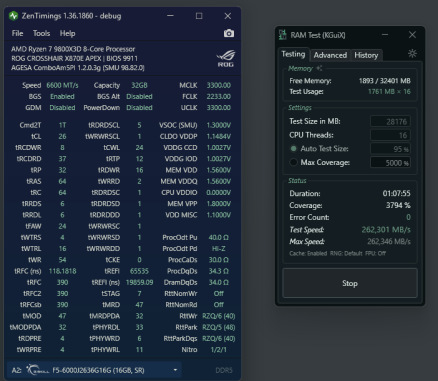Click the RAM Test title bar icon
This screenshot has height=381, width=438.
pos(283,35)
